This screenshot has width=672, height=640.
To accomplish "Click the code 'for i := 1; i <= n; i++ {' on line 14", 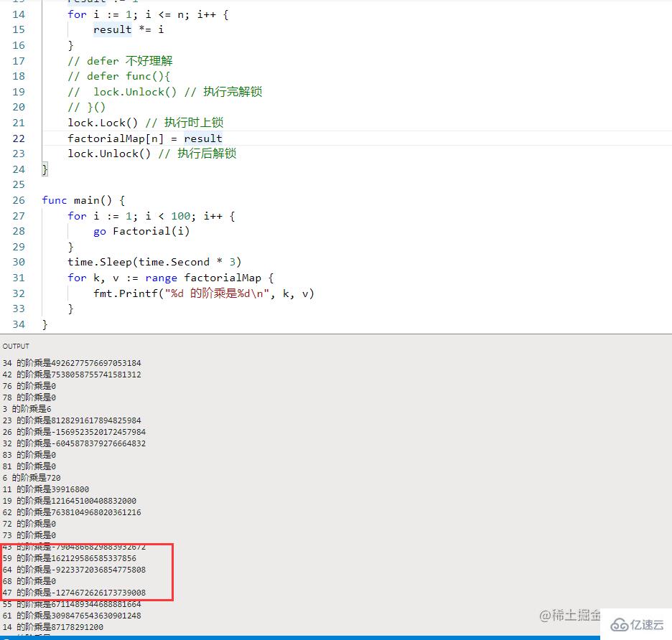I will [148, 14].
